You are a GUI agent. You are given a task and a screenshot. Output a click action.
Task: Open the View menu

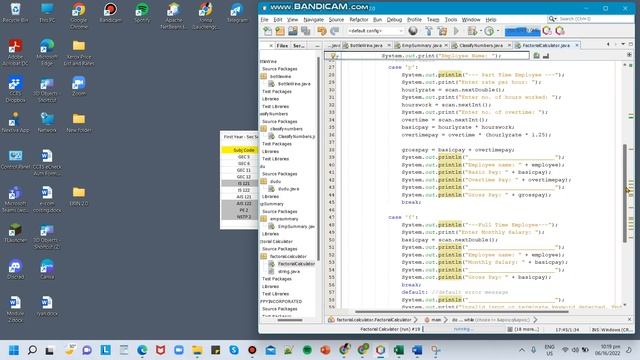point(293,19)
